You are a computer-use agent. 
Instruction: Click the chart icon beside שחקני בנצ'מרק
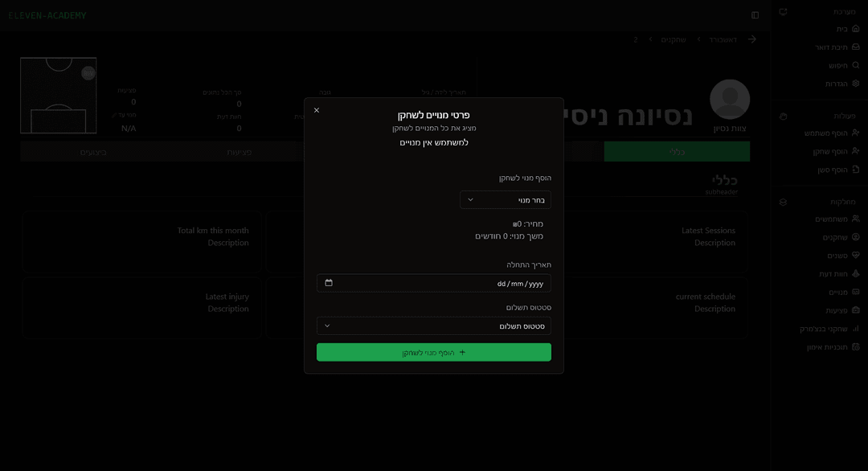(x=856, y=328)
